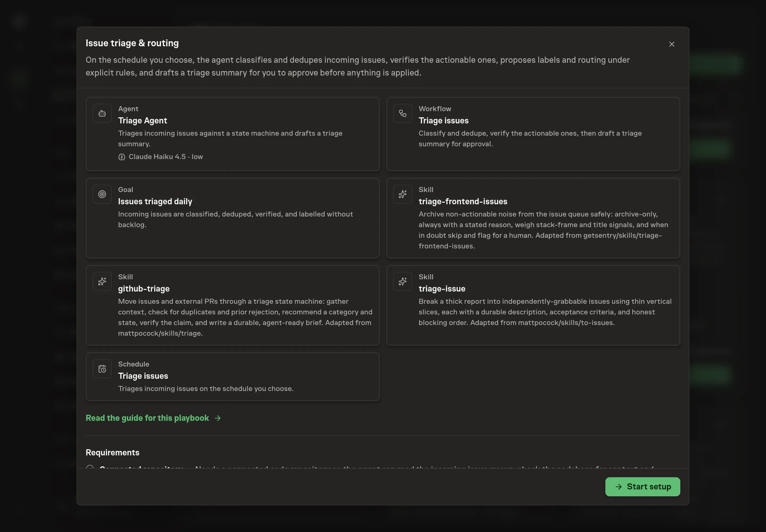Click the sparkle icon on github-triage skill
766x532 pixels.
[x=102, y=281]
